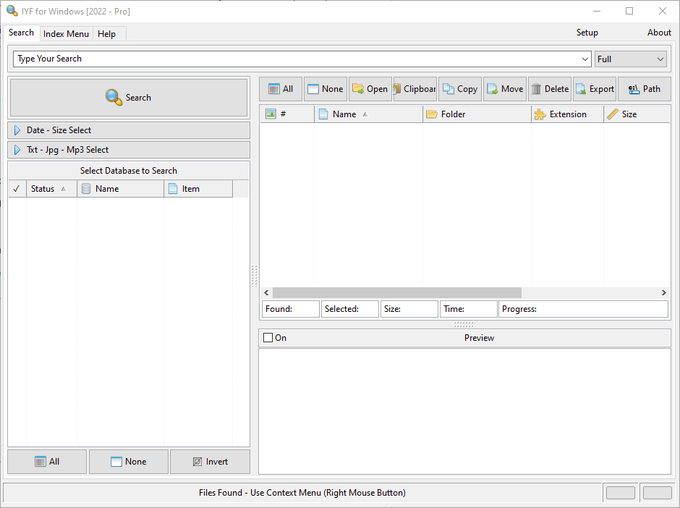Open the Full search mode dropdown
Viewport: 680px width, 508px height.
tap(631, 59)
